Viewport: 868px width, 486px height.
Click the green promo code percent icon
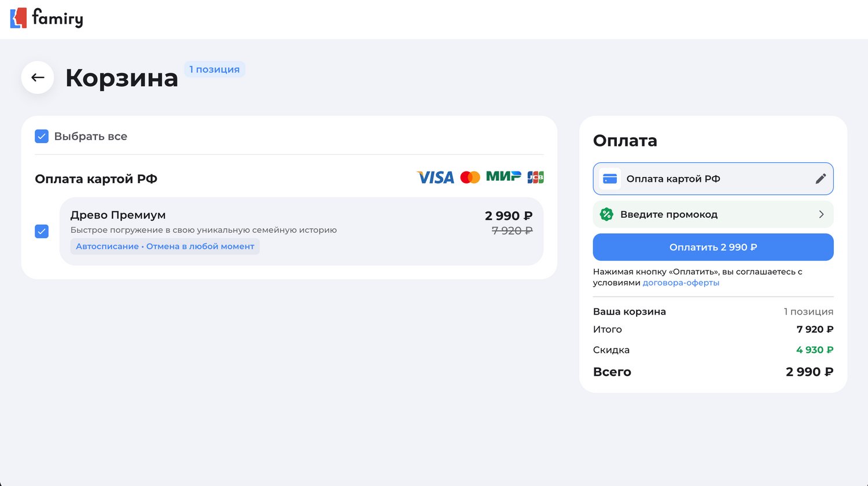pos(606,214)
